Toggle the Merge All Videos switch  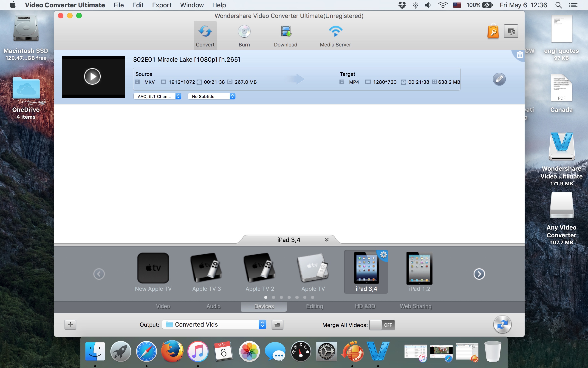pos(382,325)
